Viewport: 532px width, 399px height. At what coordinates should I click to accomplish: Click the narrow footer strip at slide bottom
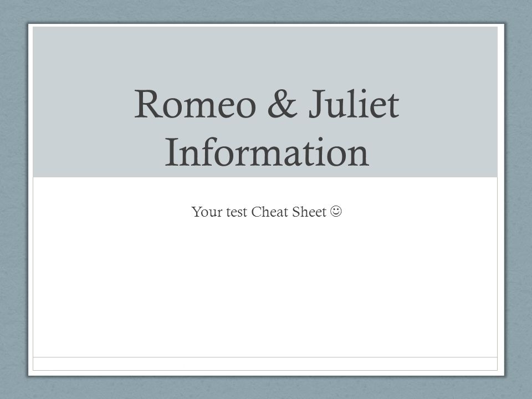point(265,364)
